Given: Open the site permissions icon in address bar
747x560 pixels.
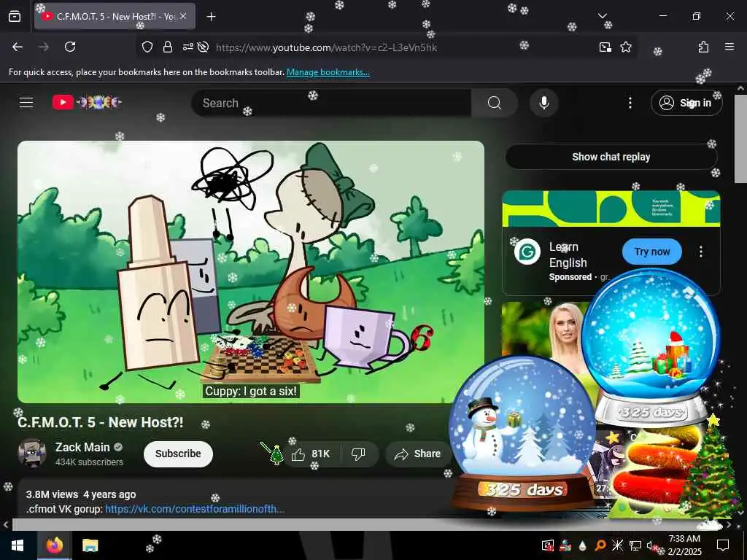Looking at the screenshot, I should (187, 47).
